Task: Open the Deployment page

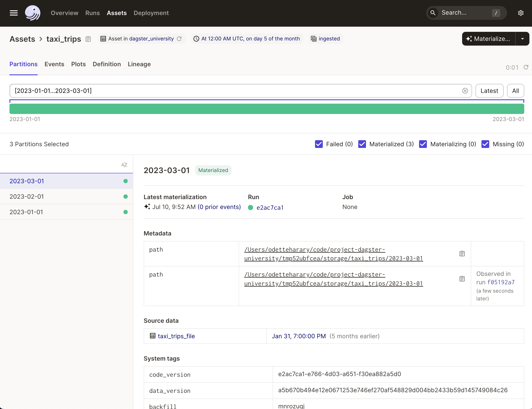Action: click(x=151, y=13)
